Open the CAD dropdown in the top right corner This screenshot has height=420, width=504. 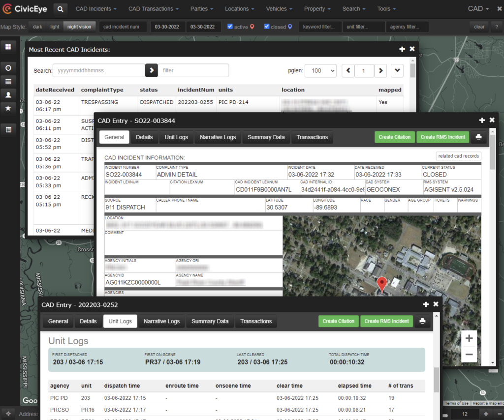477,8
